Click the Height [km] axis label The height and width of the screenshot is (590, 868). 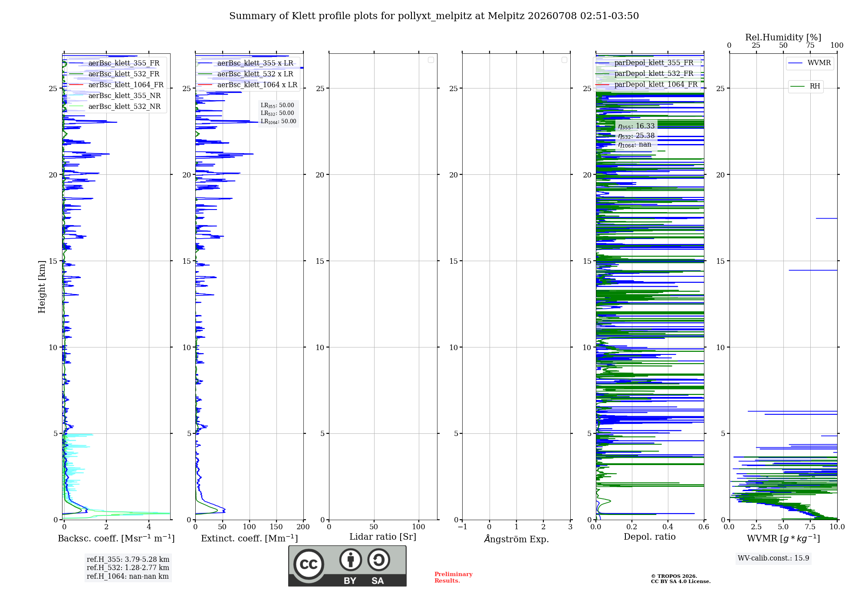click(42, 287)
